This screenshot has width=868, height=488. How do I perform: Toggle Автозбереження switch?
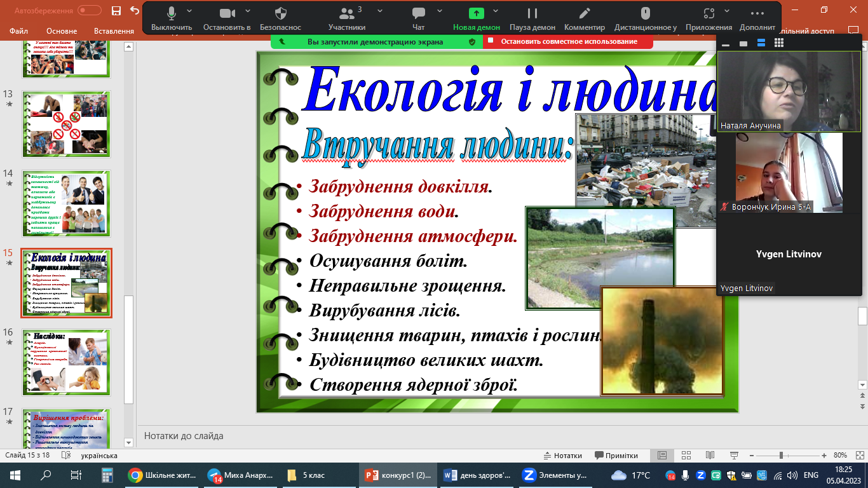click(x=90, y=10)
